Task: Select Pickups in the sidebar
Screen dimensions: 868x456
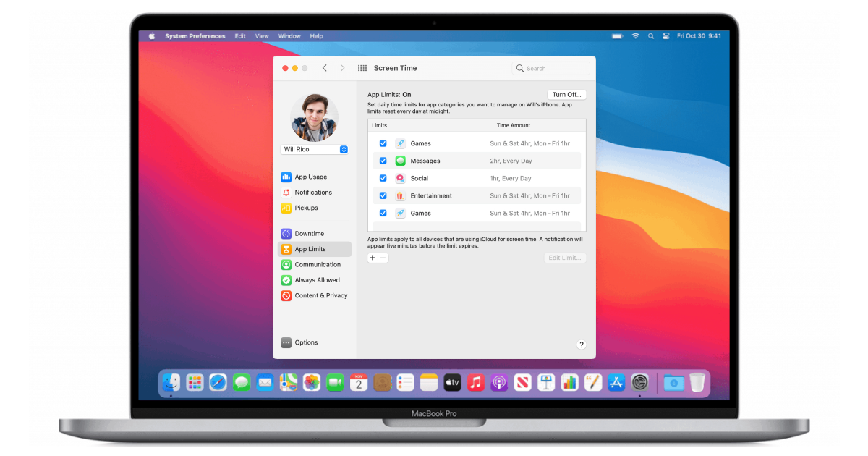Action: coord(299,208)
